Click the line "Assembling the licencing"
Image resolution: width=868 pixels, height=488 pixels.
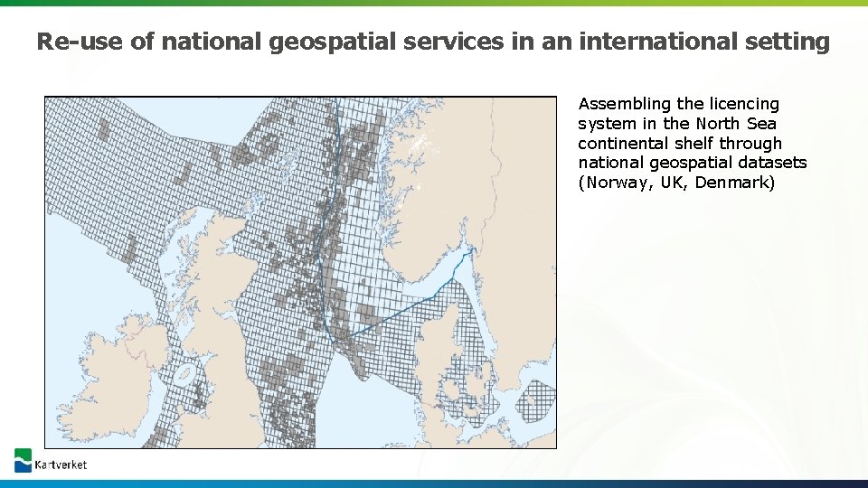679,105
